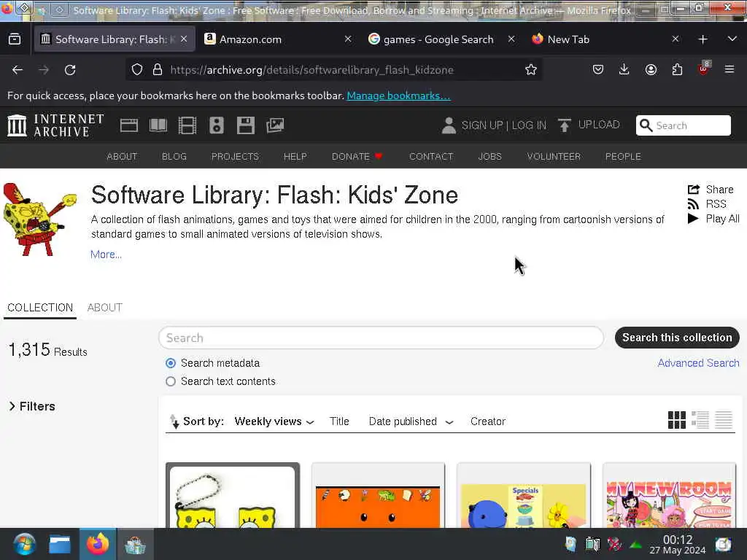Image resolution: width=747 pixels, height=560 pixels.
Task: Open the Firefox hamburger application menu
Action: tap(729, 69)
